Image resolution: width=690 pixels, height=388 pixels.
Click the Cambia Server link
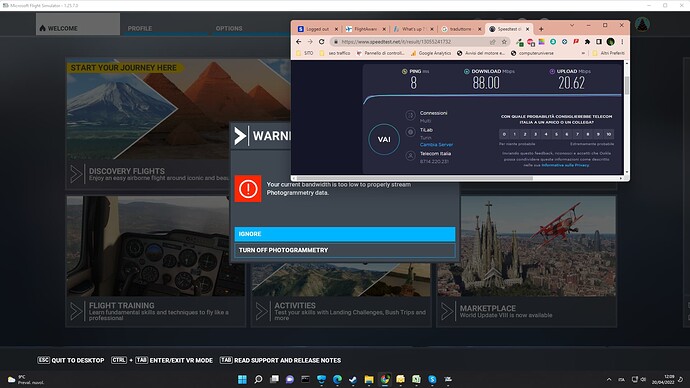click(436, 145)
